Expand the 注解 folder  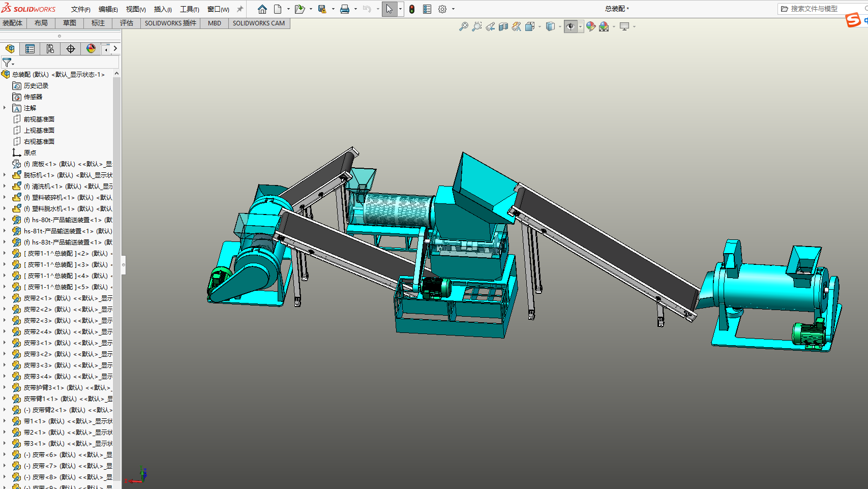tap(5, 108)
